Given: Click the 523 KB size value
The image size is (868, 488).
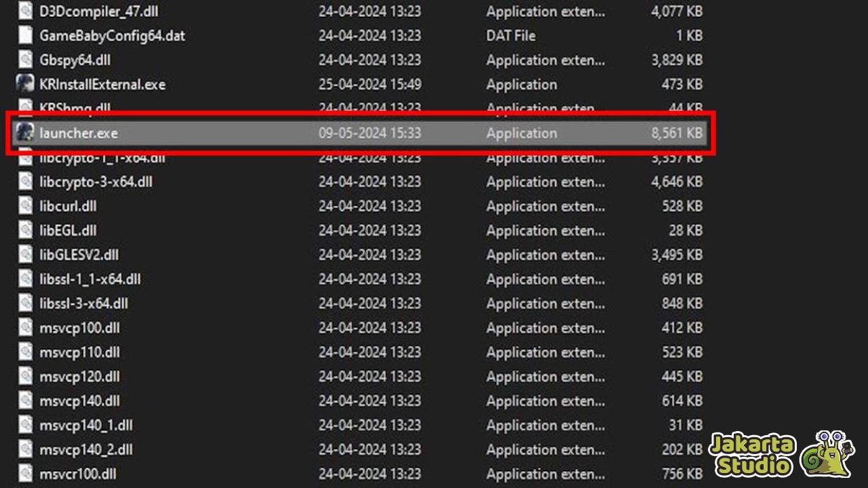Looking at the screenshot, I should point(682,353).
